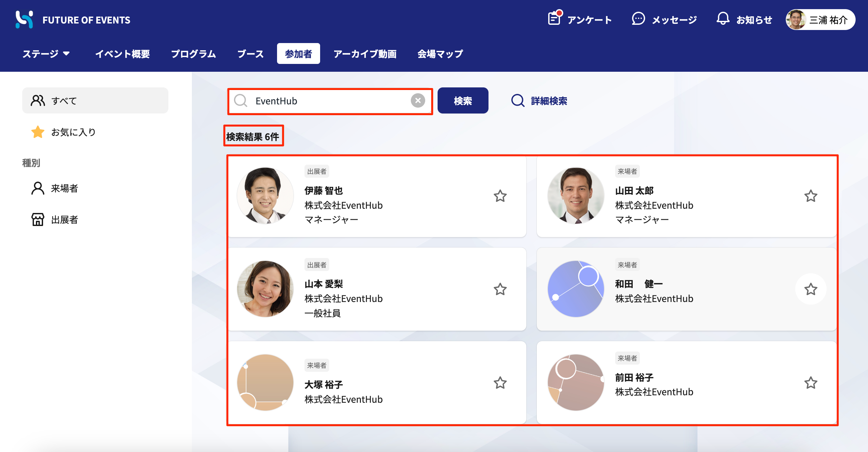Screen dimensions: 868x452
Task: Expand the ステージ dropdown
Action: [x=46, y=53]
